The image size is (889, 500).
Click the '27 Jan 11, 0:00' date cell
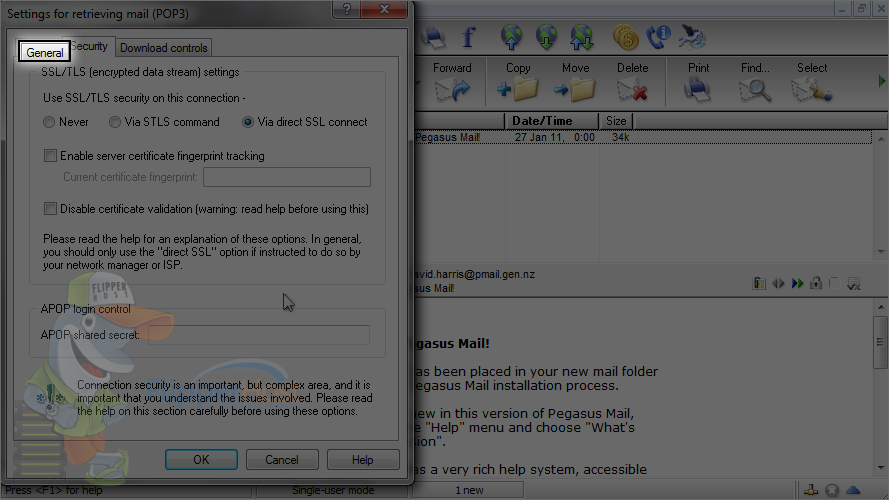click(x=554, y=137)
